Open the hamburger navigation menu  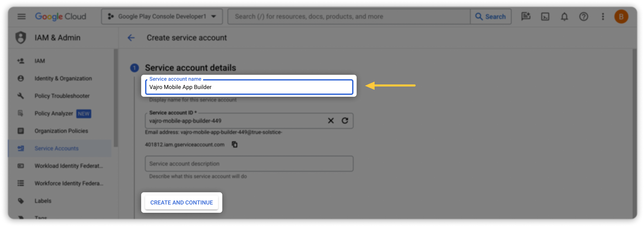point(22,16)
